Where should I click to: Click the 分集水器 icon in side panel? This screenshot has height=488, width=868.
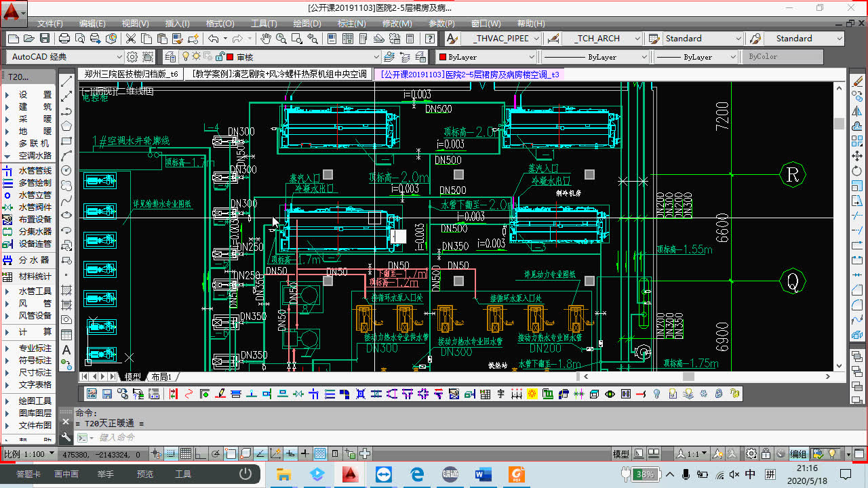click(7, 231)
